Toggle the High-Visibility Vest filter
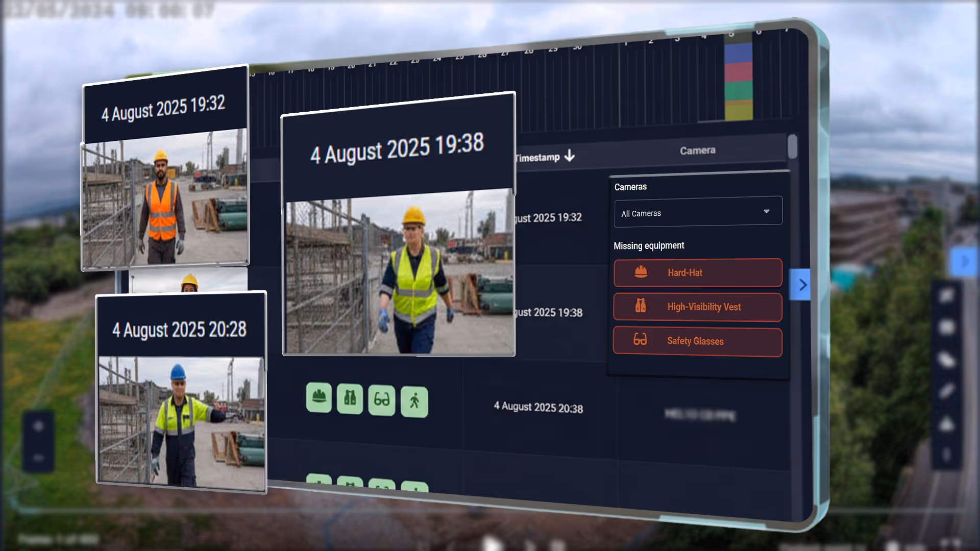The height and width of the screenshot is (551, 980). (x=697, y=307)
